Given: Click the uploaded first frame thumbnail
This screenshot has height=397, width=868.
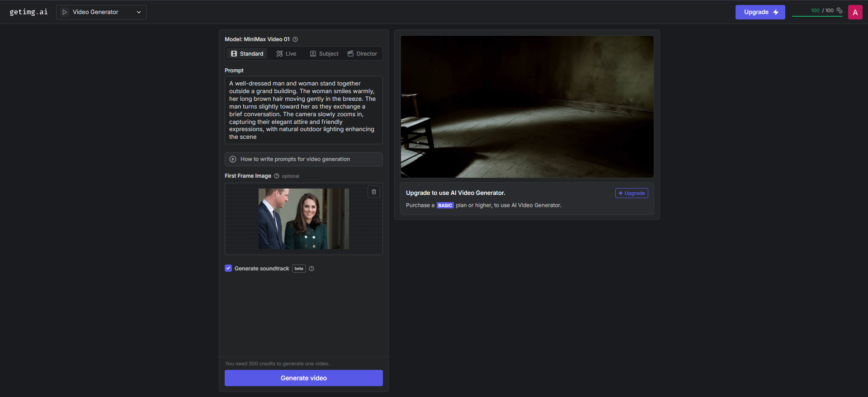Looking at the screenshot, I should point(304,219).
